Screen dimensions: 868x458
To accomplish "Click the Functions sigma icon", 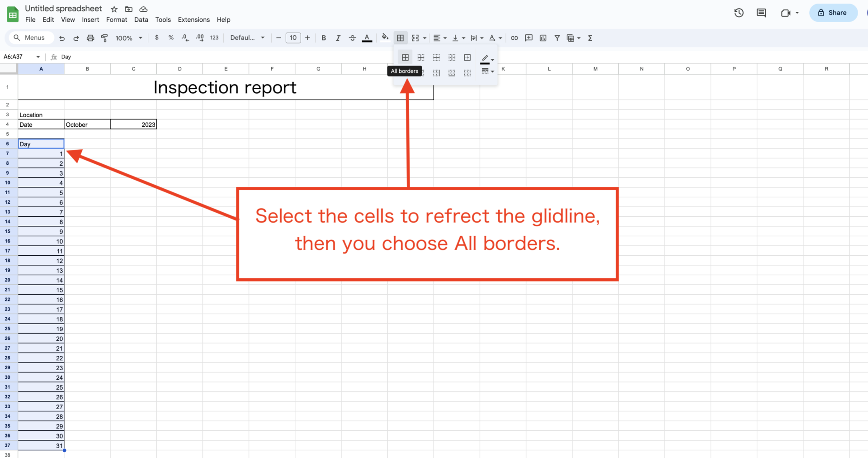I will [x=590, y=38].
